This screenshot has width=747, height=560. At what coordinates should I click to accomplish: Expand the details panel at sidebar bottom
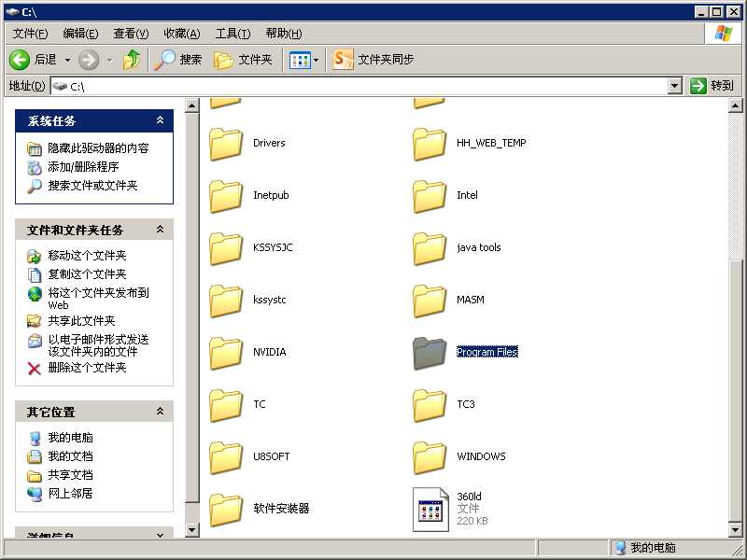click(160, 535)
